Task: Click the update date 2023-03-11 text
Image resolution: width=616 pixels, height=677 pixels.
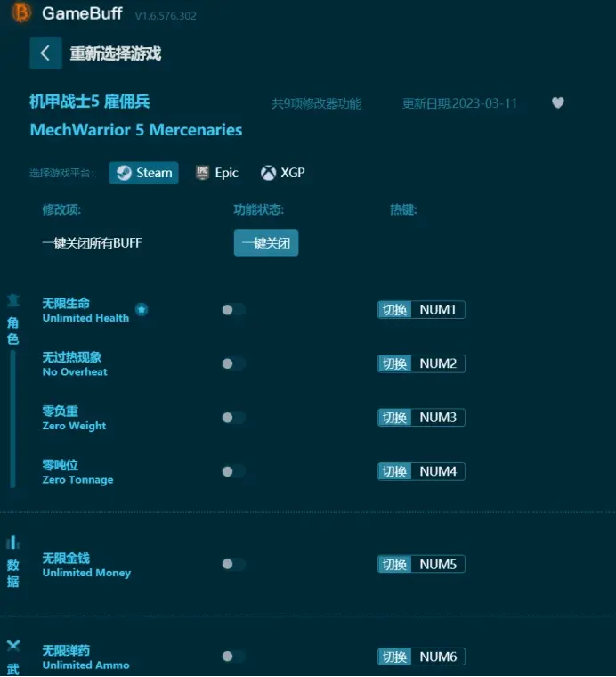Action: (459, 103)
